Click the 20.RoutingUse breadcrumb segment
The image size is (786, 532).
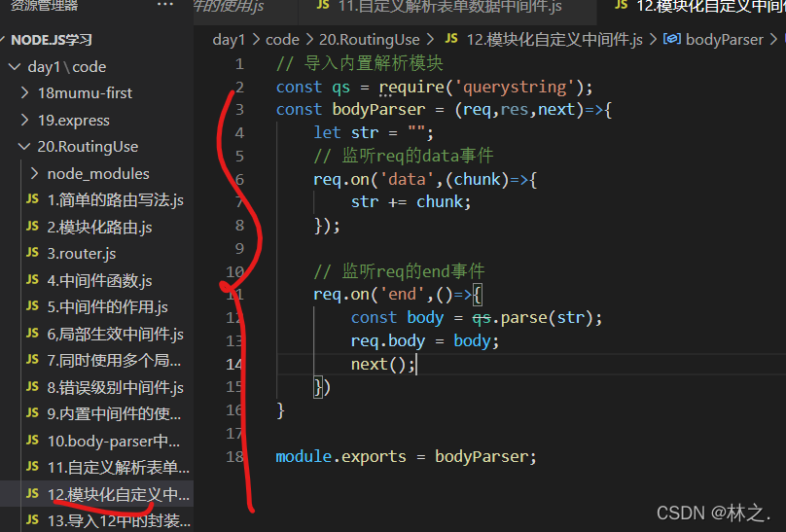coord(370,40)
